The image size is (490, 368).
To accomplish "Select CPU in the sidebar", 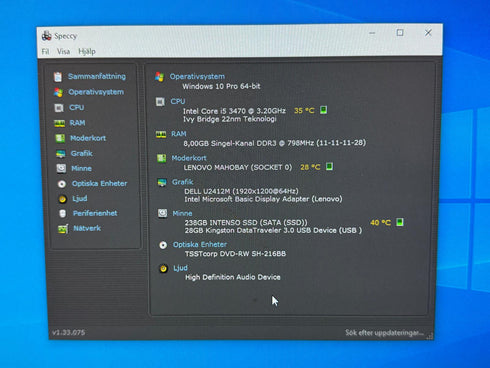I will click(77, 107).
